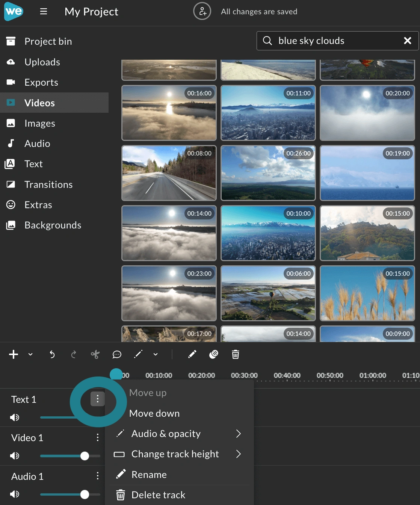Click the add comment speech bubble icon
Image resolution: width=420 pixels, height=505 pixels.
(x=117, y=354)
